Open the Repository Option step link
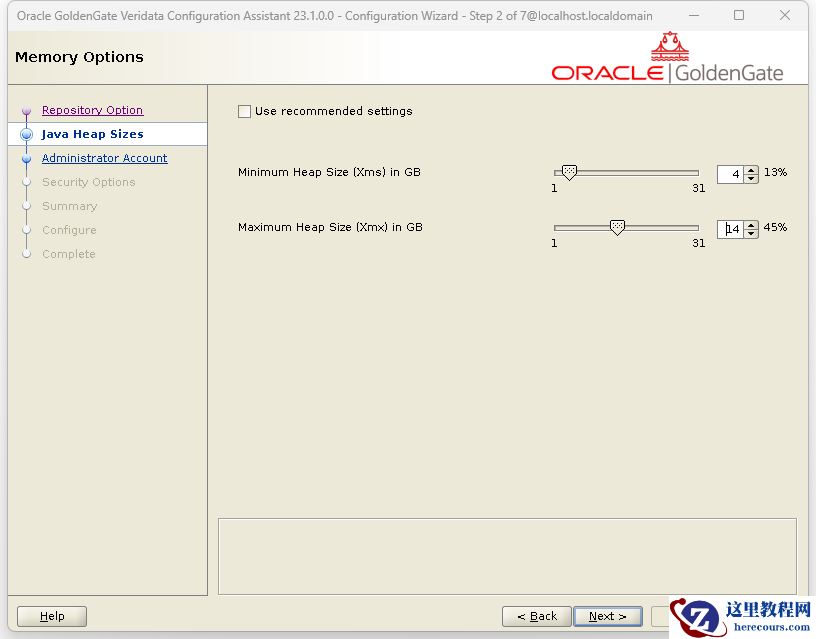The width and height of the screenshot is (816, 639). tap(93, 110)
